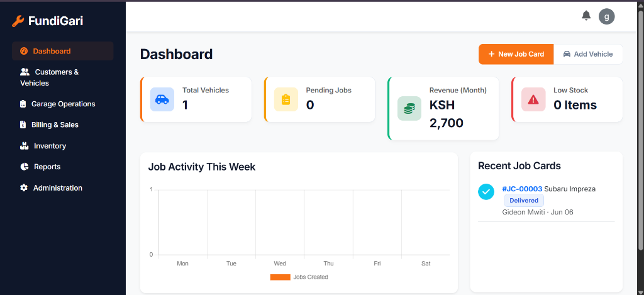Toggle the Jobs Created legend swatch
The image size is (644, 295).
point(280,277)
